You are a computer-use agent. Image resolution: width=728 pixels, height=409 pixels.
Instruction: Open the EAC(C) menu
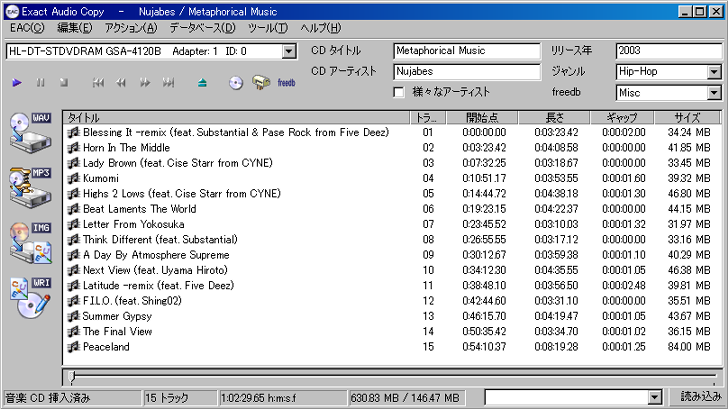27,28
